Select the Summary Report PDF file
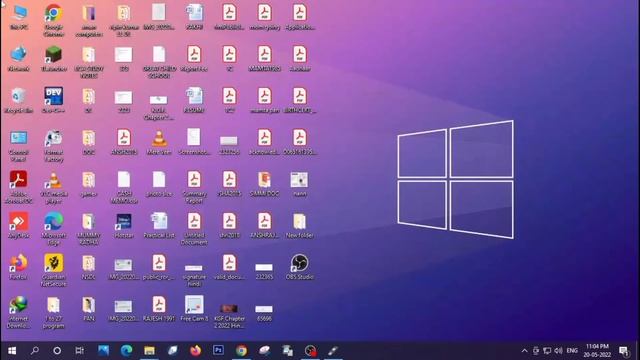 [194, 188]
